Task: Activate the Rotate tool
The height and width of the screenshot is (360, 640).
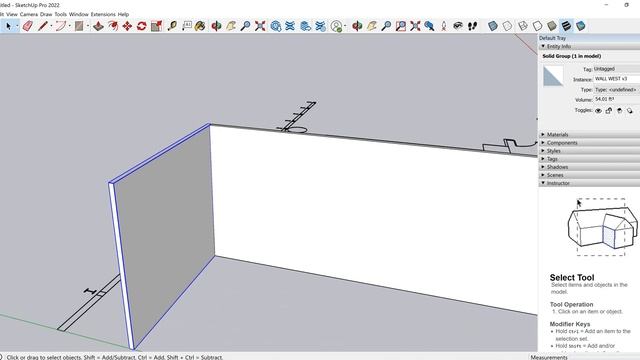Action: [142, 26]
